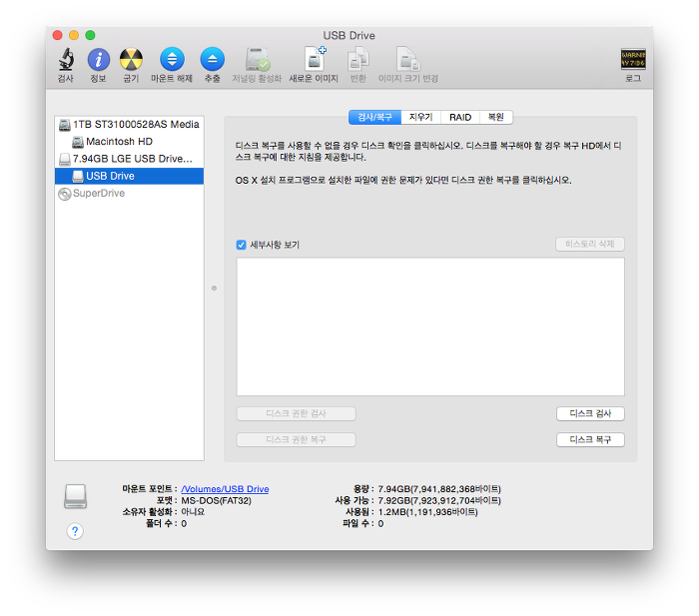Click the 검사 microscope toolbar icon

[66, 59]
